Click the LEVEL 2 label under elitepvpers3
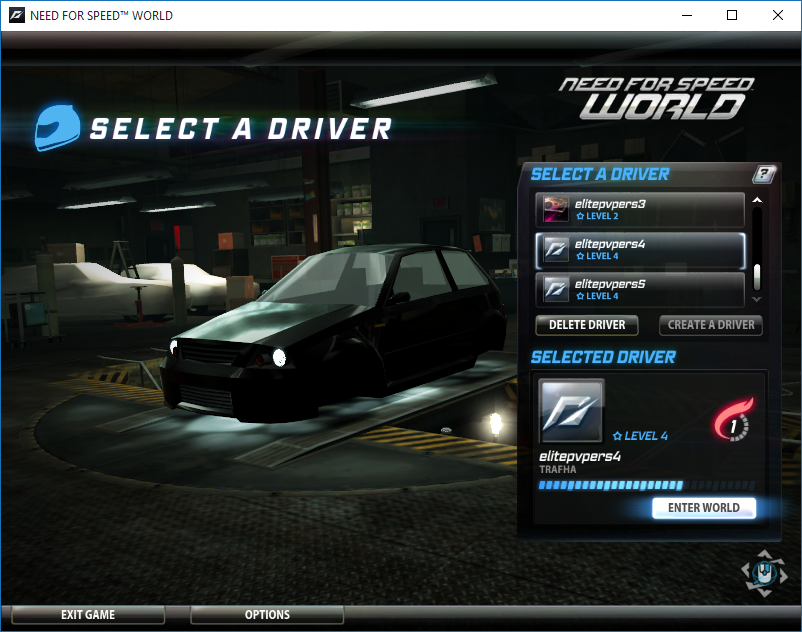This screenshot has height=632, width=802. tap(597, 216)
